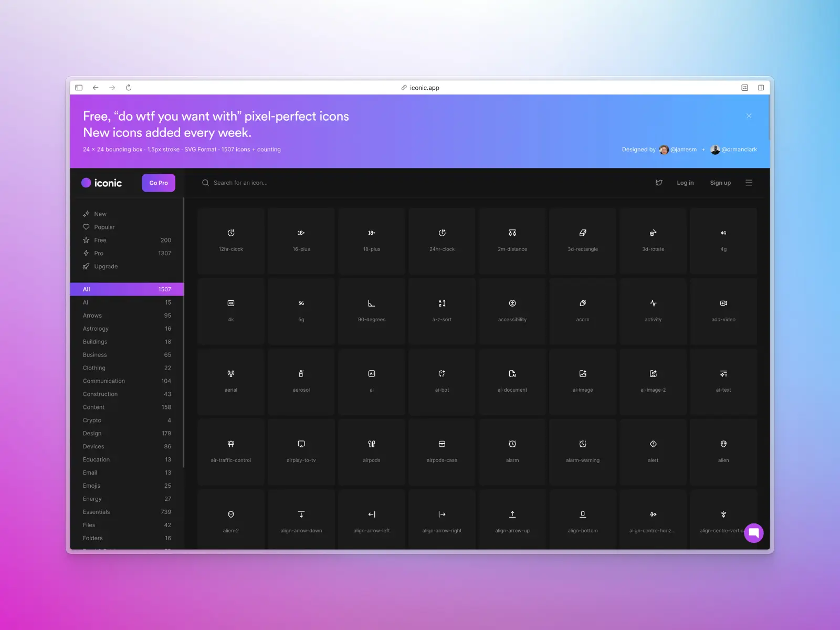840x630 pixels.
Task: Open the Crypto category
Action: tap(127, 421)
